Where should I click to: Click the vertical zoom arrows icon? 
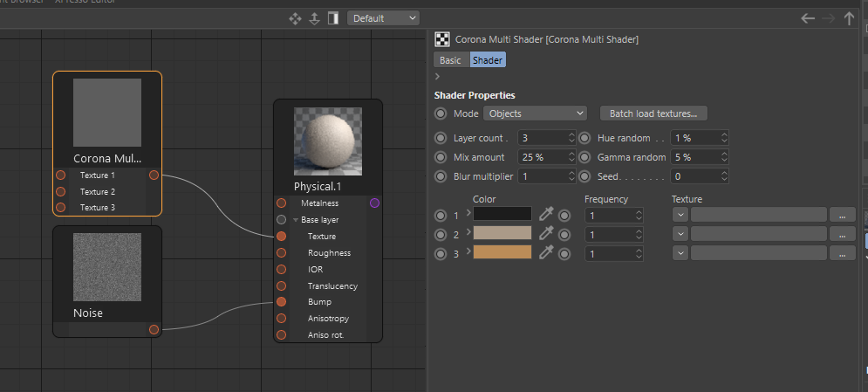tap(314, 18)
